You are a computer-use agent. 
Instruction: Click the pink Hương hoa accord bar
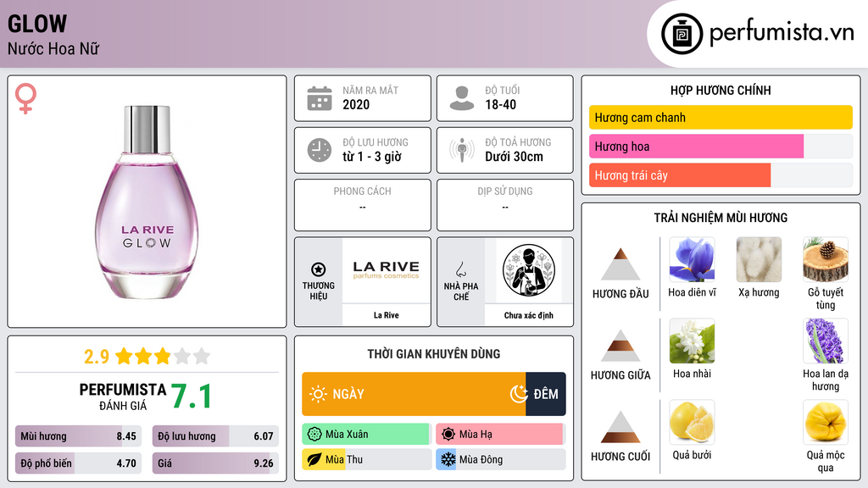click(697, 146)
